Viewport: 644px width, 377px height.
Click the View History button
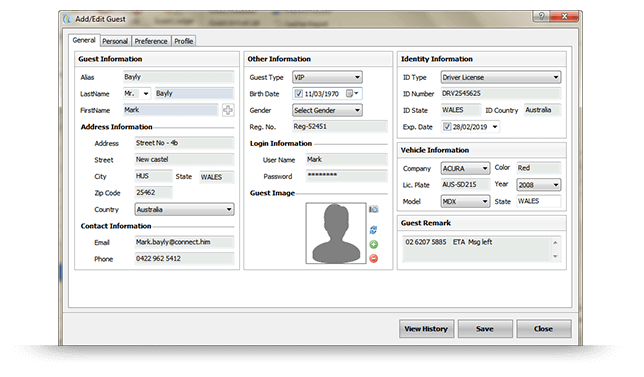(x=426, y=329)
